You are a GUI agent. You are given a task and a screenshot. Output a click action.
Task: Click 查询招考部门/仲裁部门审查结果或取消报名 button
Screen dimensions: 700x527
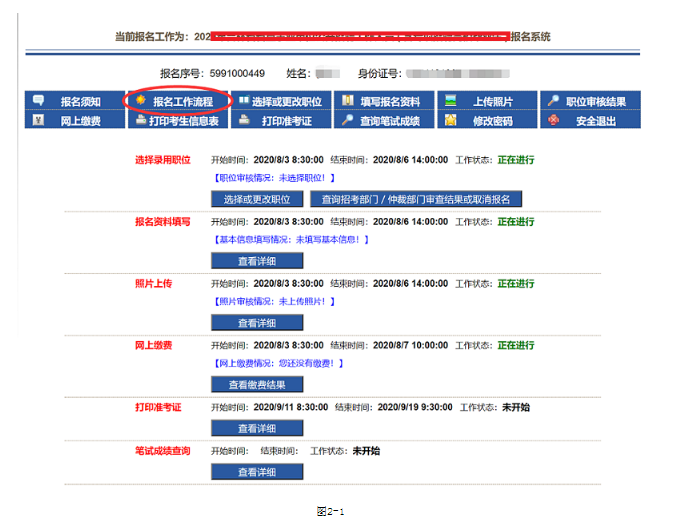416,199
